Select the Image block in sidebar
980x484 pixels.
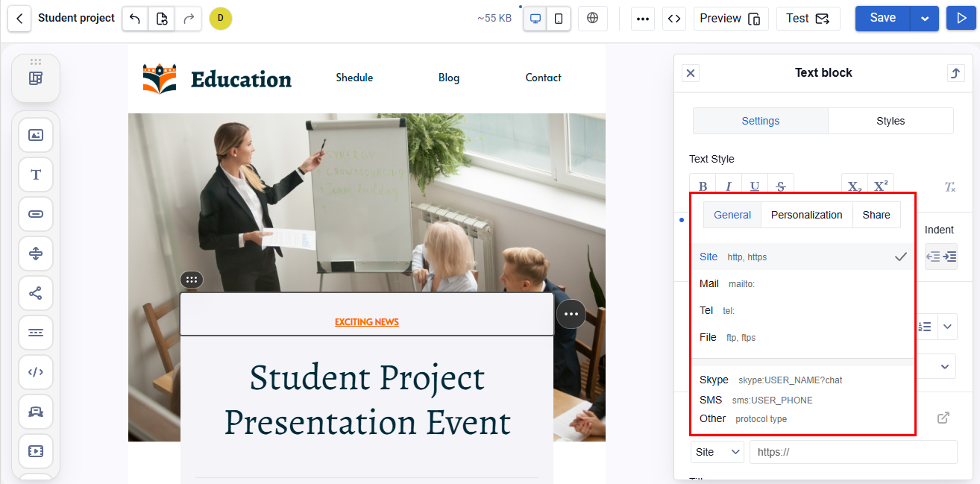36,135
